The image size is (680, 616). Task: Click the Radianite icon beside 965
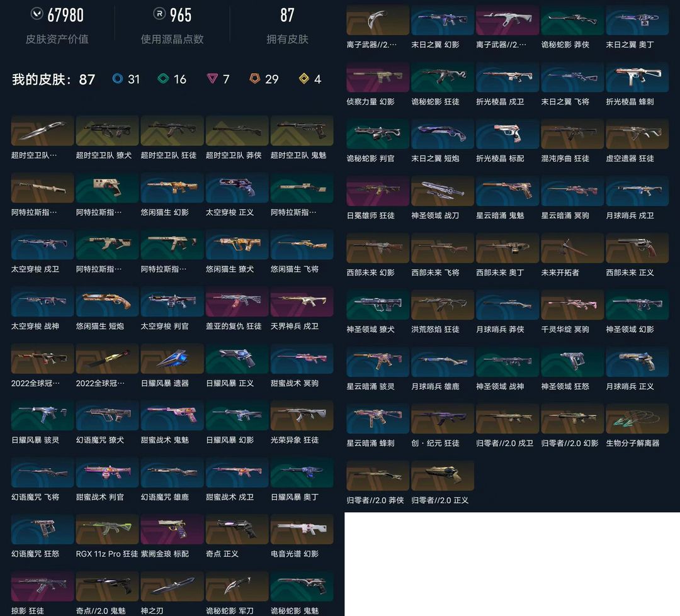[x=159, y=14]
